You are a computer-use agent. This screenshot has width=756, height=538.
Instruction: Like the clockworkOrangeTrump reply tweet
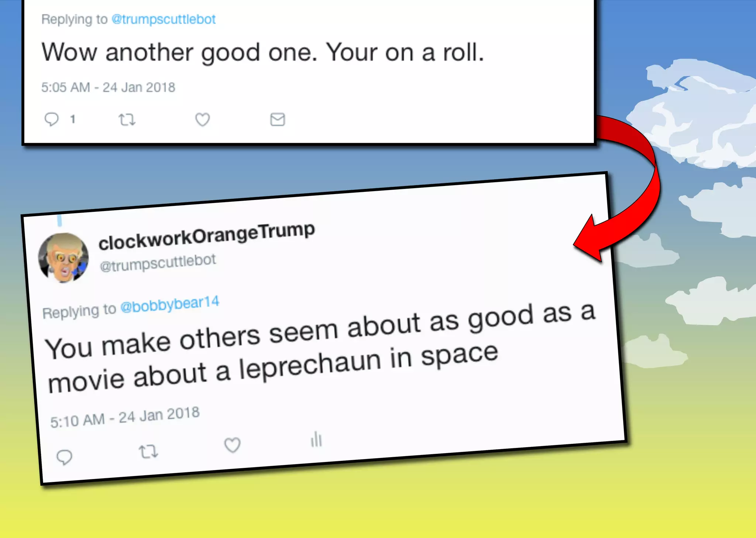pyautogui.click(x=233, y=445)
